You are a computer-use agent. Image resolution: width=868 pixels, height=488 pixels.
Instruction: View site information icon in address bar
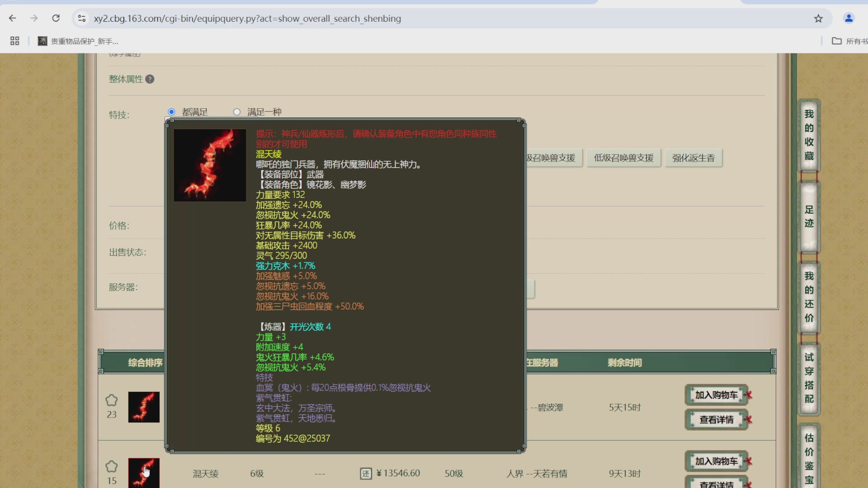82,19
